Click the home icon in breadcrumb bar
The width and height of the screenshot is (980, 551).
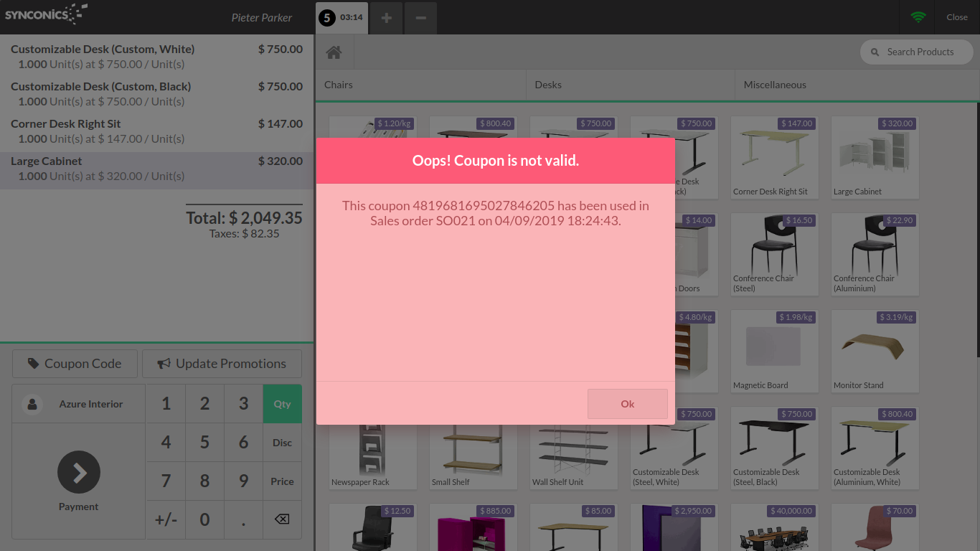click(334, 52)
